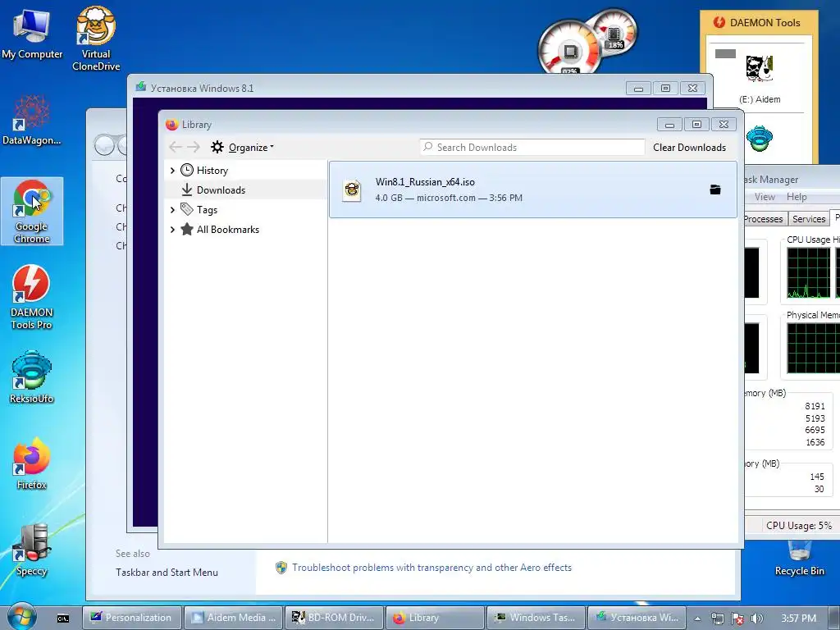
Task: Switch to Processes tab in Task Manager
Action: click(764, 218)
